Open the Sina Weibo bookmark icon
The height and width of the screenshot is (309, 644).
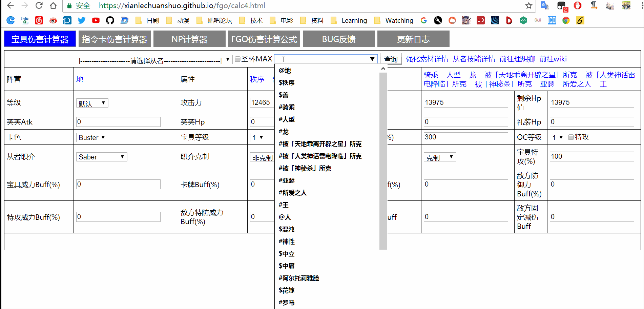[53, 20]
